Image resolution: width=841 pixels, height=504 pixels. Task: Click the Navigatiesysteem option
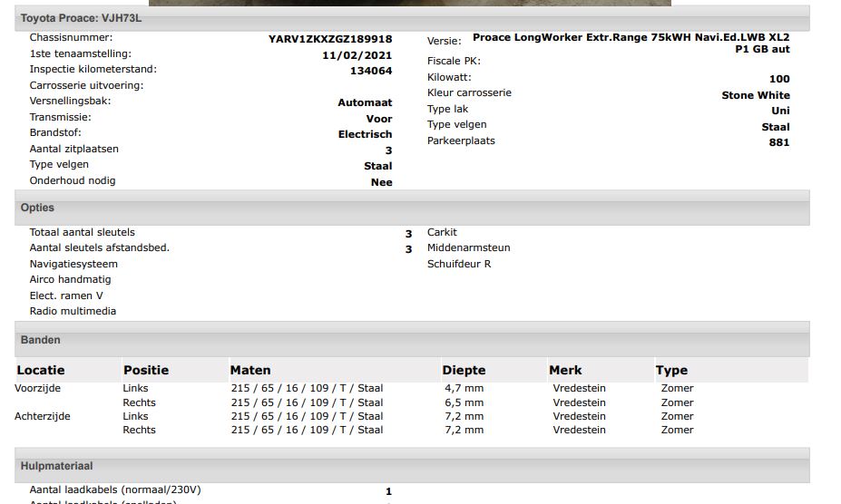coord(73,264)
